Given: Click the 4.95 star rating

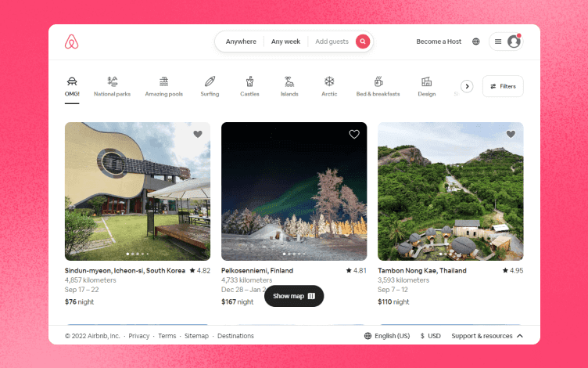Looking at the screenshot, I should (513, 270).
